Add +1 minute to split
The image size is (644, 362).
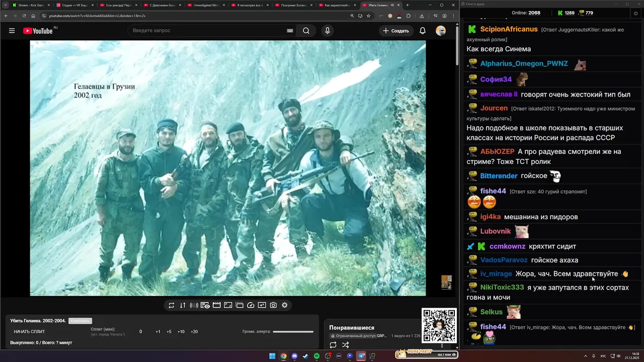157,332
